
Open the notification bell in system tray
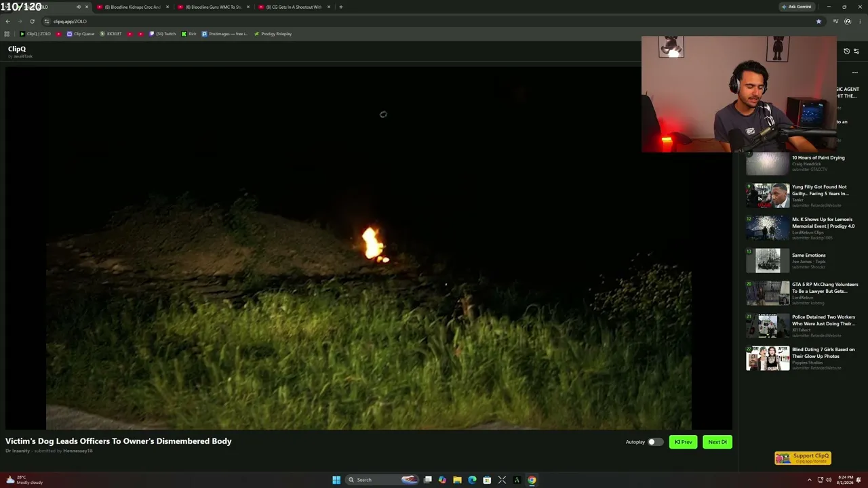click(x=859, y=480)
